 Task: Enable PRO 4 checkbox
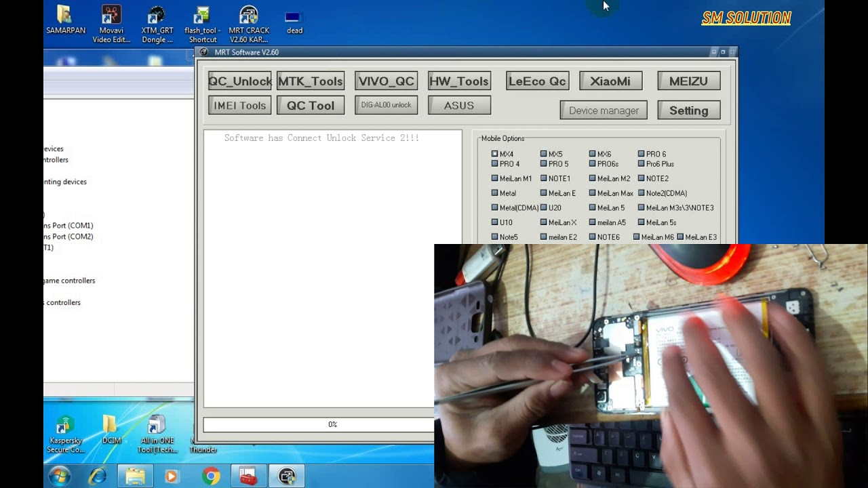point(494,164)
